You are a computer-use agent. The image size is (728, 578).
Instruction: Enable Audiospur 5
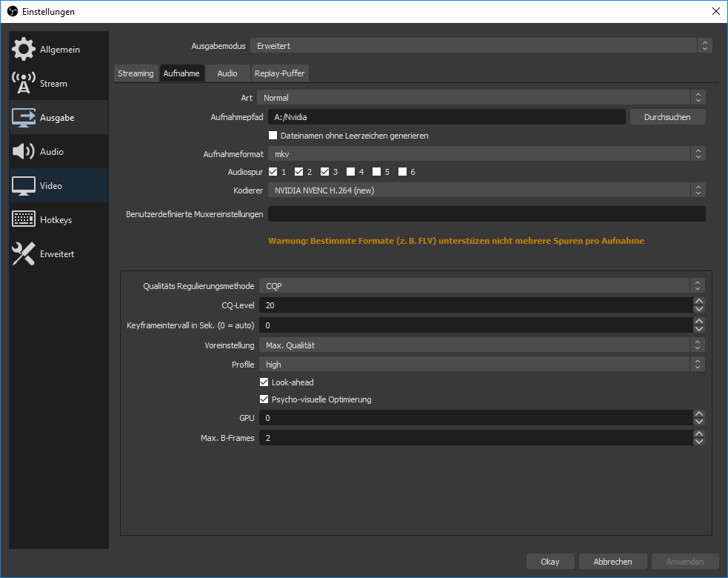[x=376, y=172]
